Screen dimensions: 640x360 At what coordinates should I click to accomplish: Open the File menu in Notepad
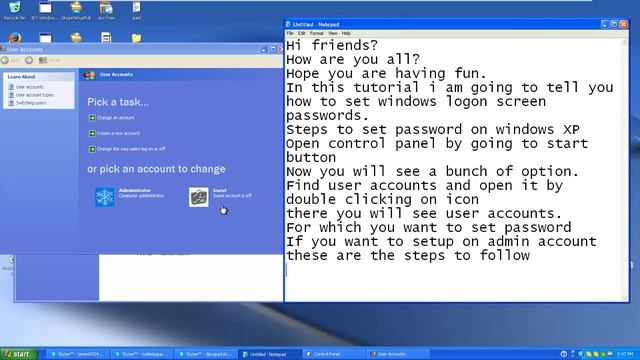[x=290, y=33]
